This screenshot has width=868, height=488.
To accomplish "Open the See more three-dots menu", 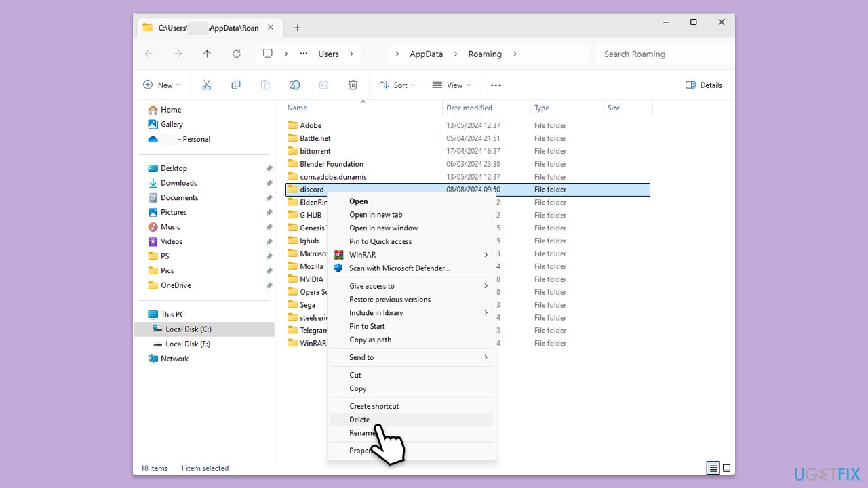I will point(496,85).
